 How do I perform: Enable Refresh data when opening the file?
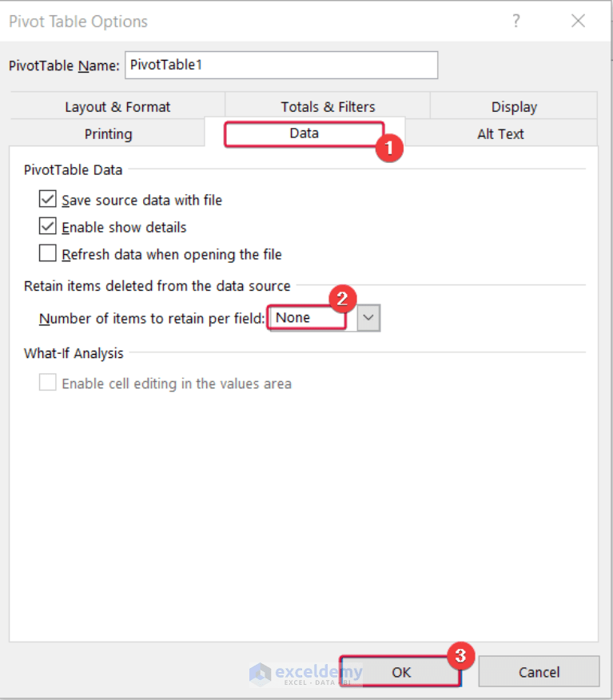[47, 253]
